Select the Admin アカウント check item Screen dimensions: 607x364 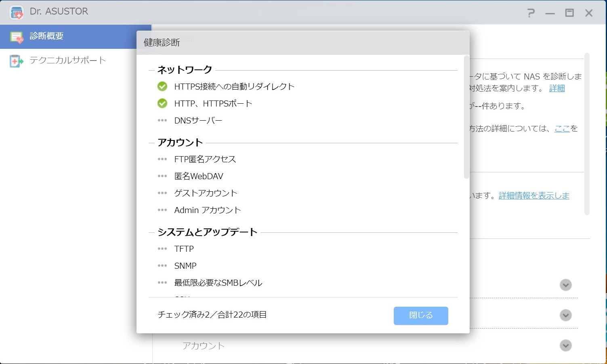coord(207,210)
